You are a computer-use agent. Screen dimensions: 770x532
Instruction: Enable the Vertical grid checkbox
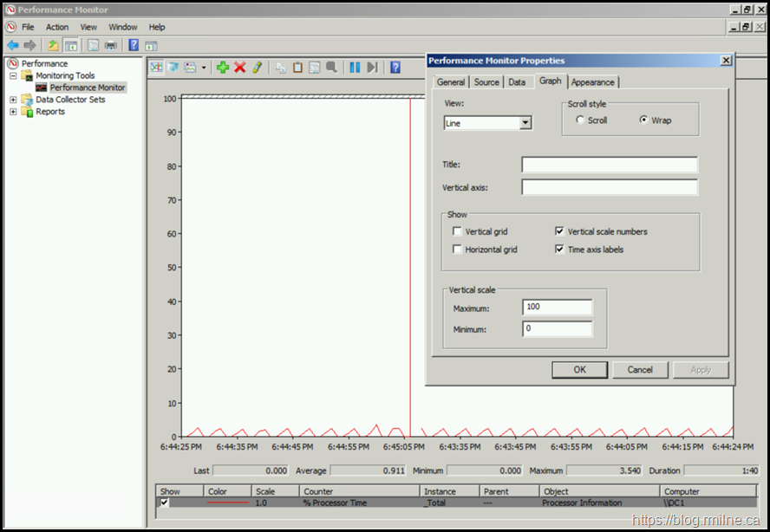tap(457, 232)
